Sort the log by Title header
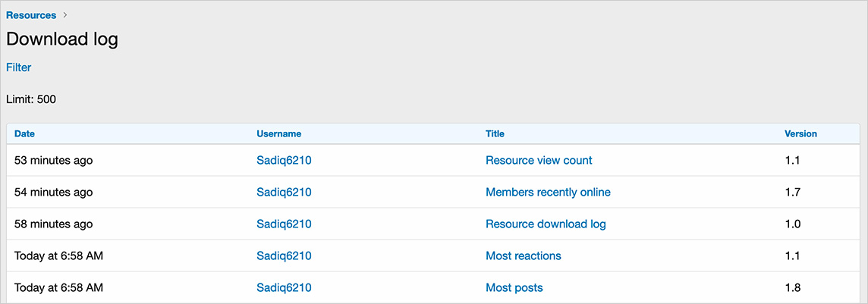 tap(495, 133)
